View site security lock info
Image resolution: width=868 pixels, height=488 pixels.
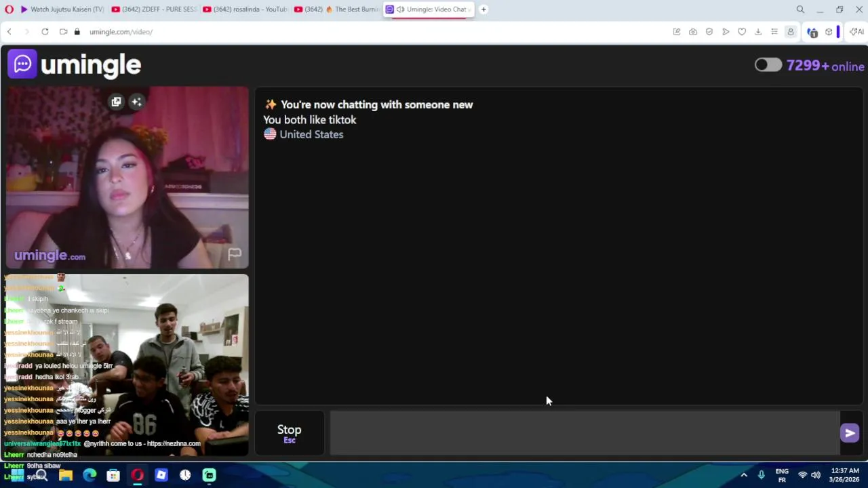[x=77, y=32]
